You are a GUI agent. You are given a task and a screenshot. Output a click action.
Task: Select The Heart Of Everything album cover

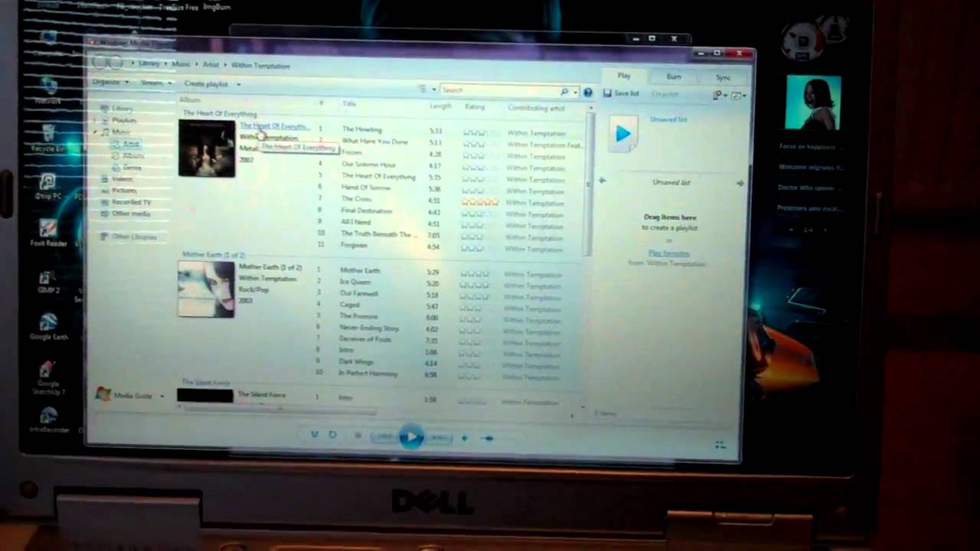[207, 148]
